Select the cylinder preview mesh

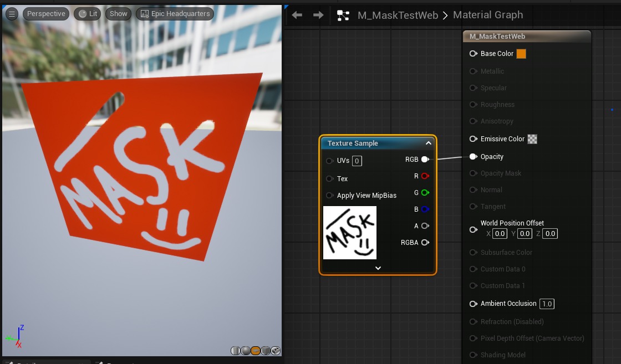[236, 351]
